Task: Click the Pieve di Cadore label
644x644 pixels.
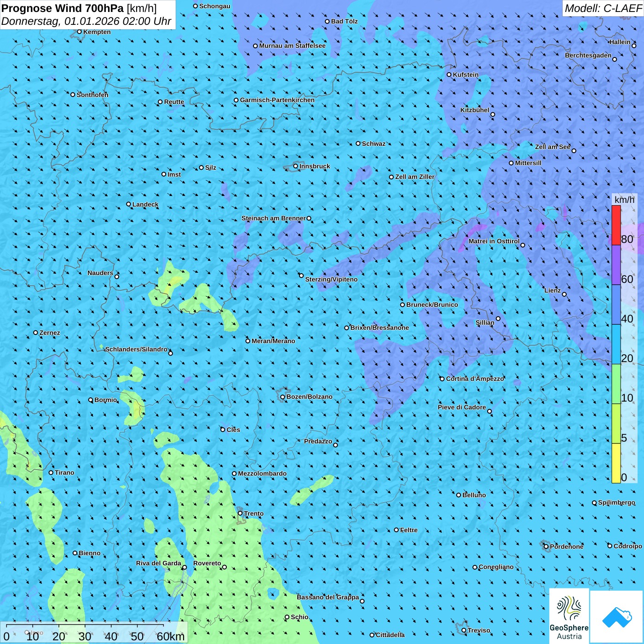Action: tap(462, 407)
